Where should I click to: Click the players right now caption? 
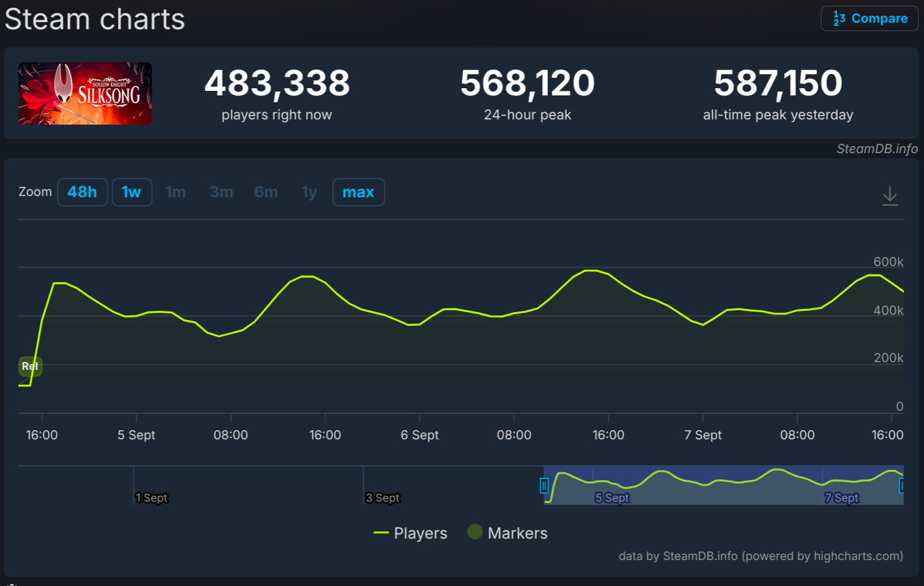point(277,115)
